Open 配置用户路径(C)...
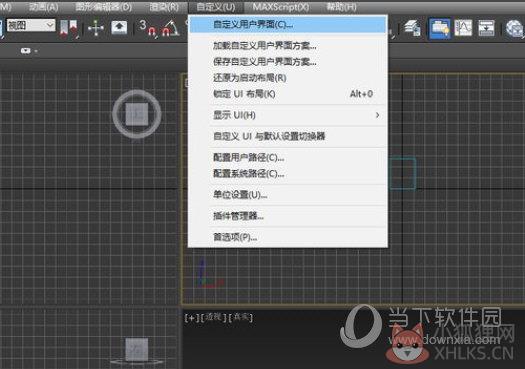Screen dimensions: 525x369 click(x=288, y=157)
